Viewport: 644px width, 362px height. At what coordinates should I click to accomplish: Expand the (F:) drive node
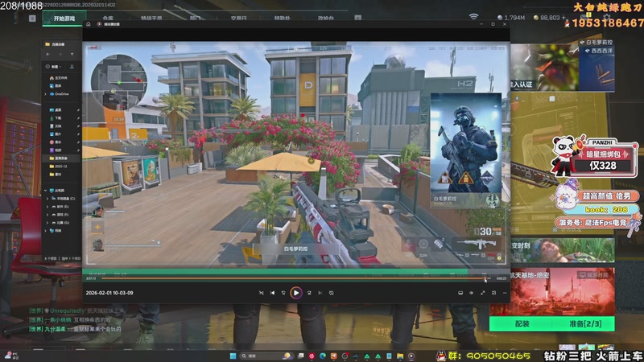[x=47, y=214]
